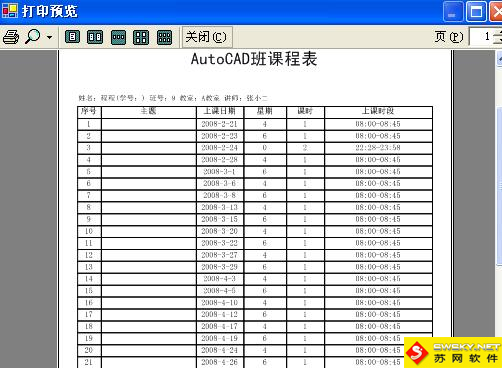Click the vertical scrollbar of the preview

[x=499, y=187]
